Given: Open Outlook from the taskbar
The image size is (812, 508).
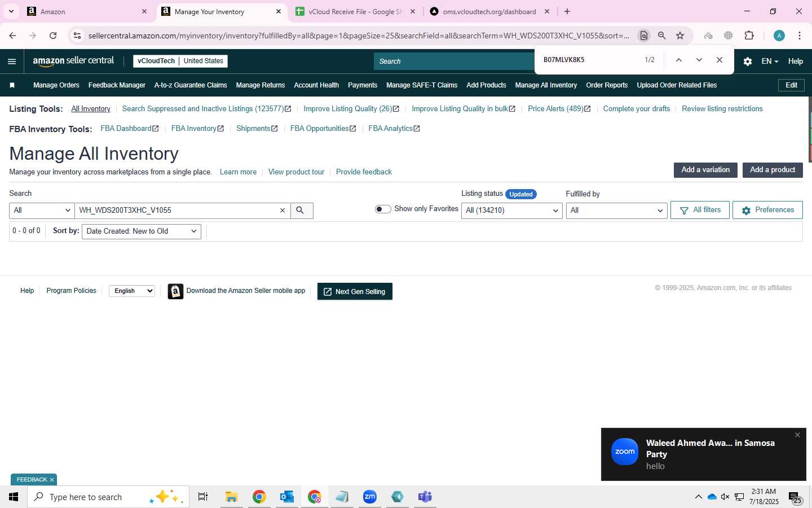Looking at the screenshot, I should (287, 497).
